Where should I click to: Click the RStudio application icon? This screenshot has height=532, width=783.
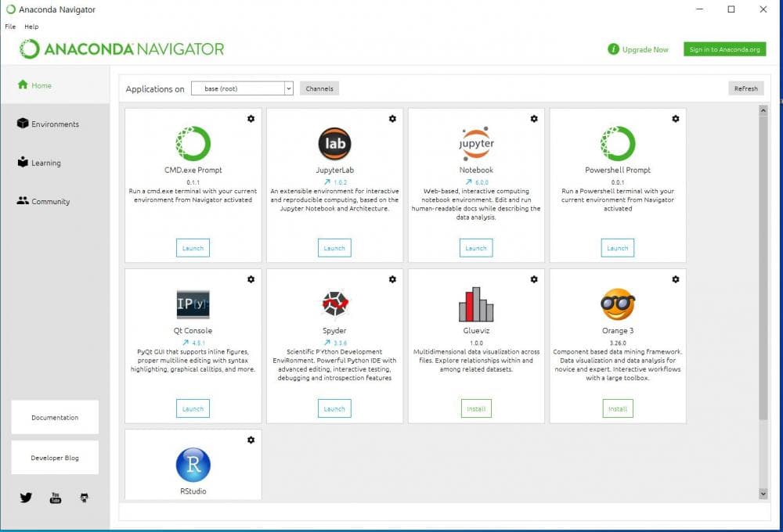(x=193, y=465)
